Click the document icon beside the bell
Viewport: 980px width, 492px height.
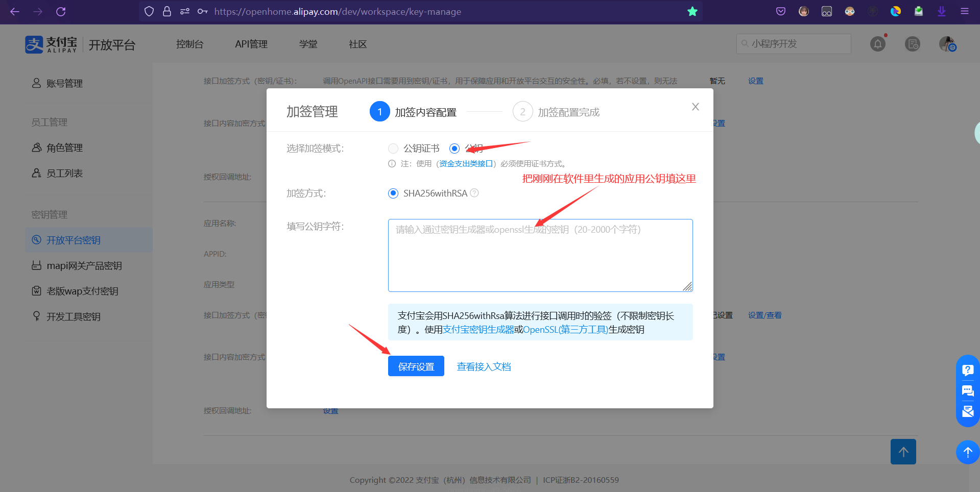913,44
